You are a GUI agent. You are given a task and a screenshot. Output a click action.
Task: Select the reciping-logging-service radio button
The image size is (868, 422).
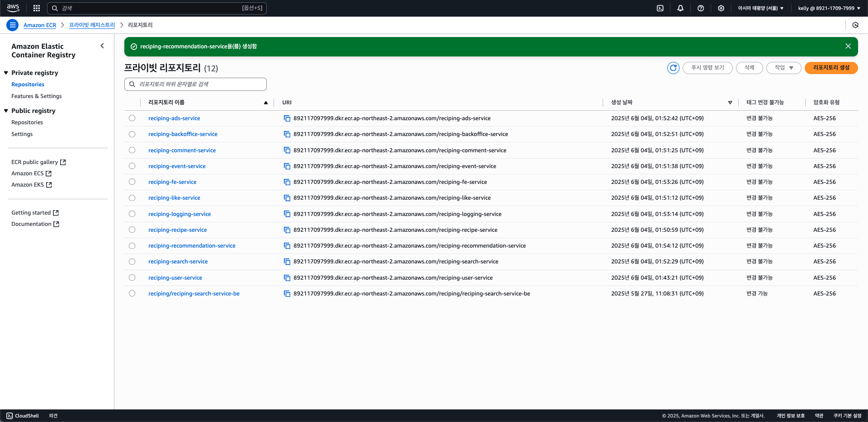(132, 214)
